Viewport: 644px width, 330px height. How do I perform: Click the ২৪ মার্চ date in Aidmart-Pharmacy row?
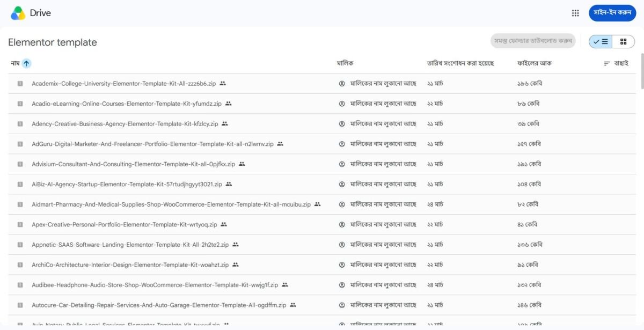[x=435, y=204]
